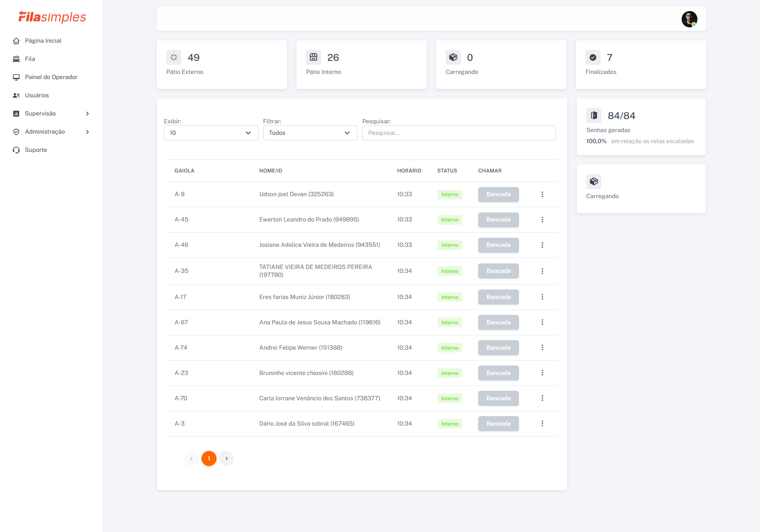Open three-dot menu for Udson joel Devan
Viewport: 760px width, 532px height.
[542, 194]
